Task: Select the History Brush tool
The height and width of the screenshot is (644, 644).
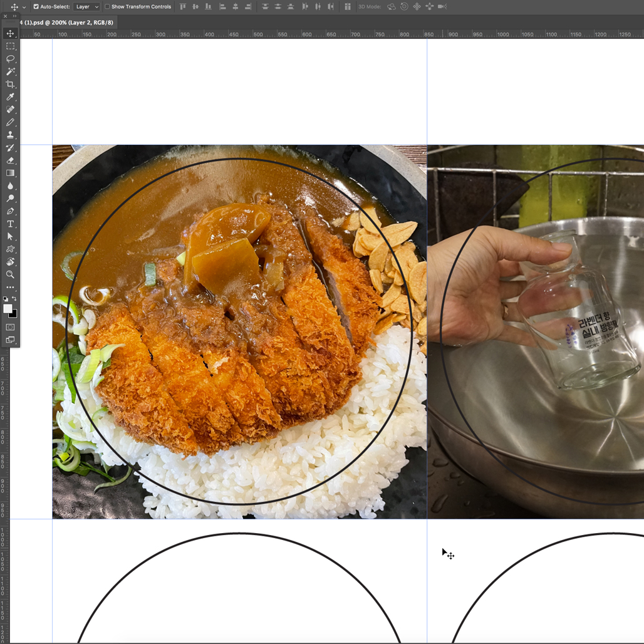Action: [x=10, y=148]
